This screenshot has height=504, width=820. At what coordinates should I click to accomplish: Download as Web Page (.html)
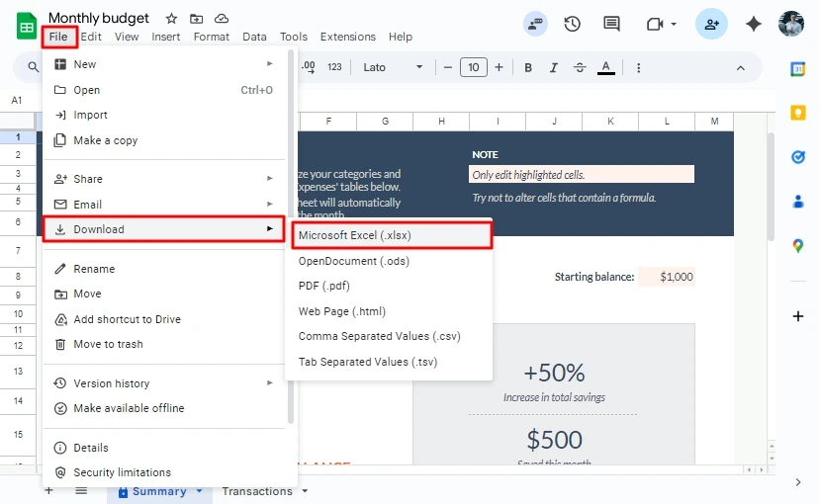pyautogui.click(x=388, y=311)
